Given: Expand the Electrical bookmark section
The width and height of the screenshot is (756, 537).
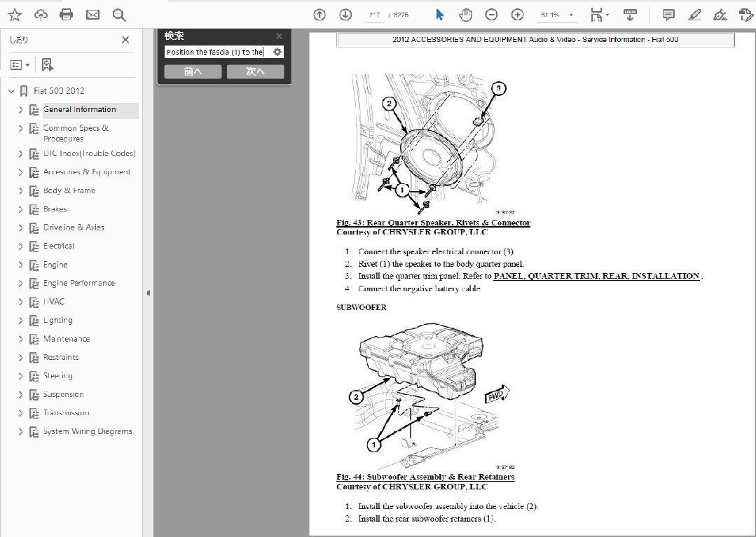Looking at the screenshot, I should coord(20,246).
